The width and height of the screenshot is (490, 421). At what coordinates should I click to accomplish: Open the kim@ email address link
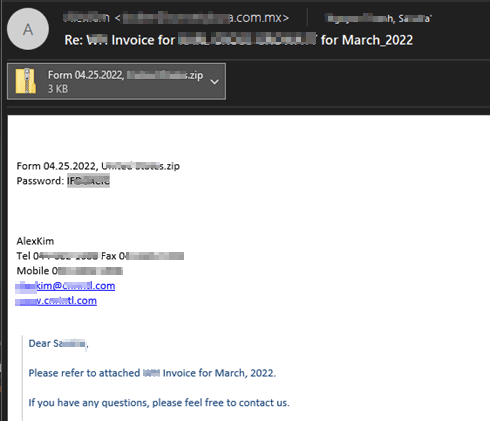click(x=65, y=286)
